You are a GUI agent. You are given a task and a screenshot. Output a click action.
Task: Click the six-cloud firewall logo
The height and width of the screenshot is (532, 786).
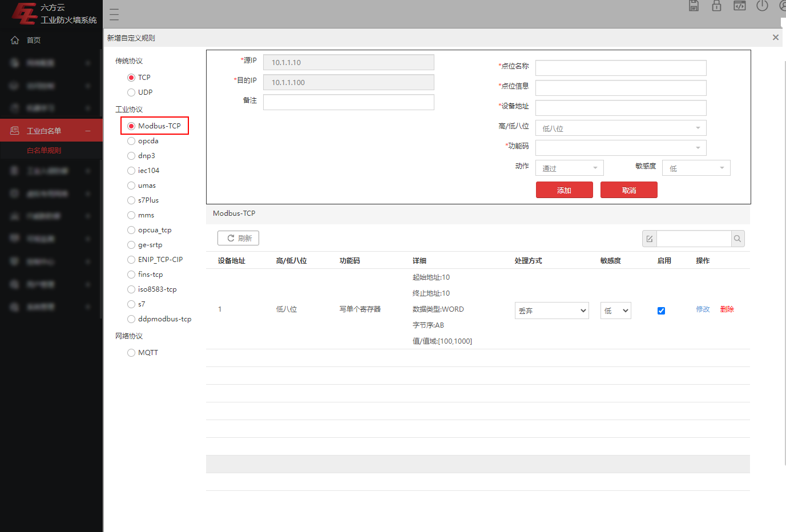[24, 14]
